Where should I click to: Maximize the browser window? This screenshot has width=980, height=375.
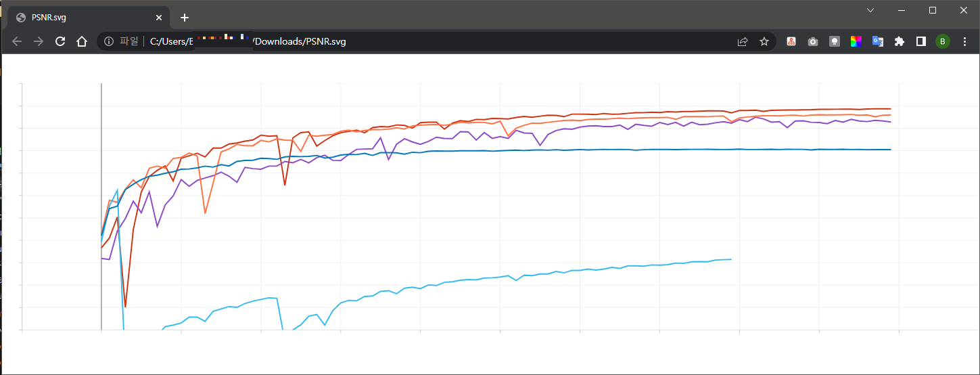pos(933,10)
